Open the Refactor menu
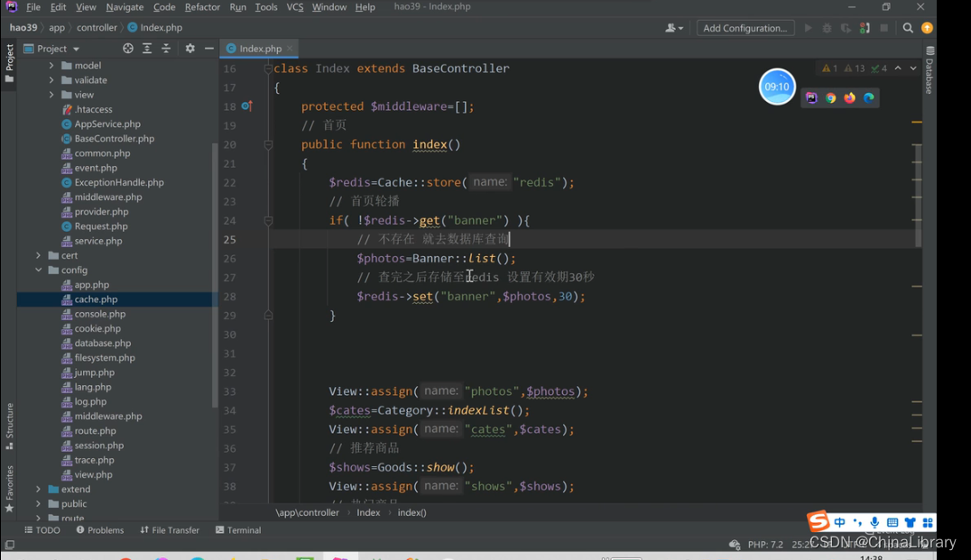 point(202,7)
